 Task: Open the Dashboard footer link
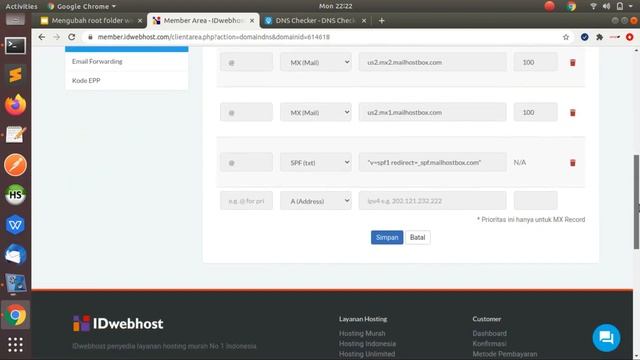[x=489, y=333]
